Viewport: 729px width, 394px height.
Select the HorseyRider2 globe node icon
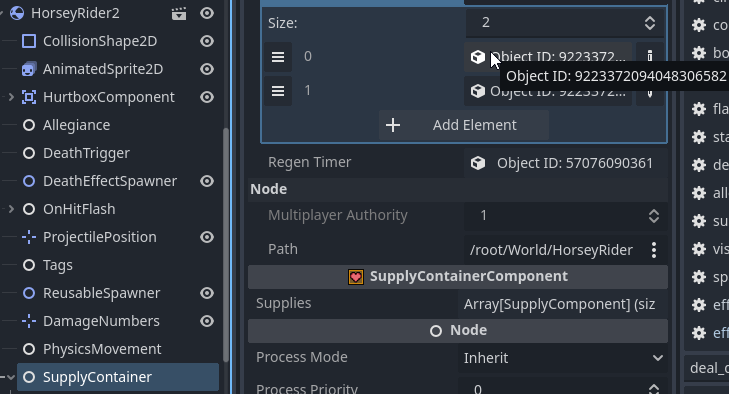(x=17, y=13)
